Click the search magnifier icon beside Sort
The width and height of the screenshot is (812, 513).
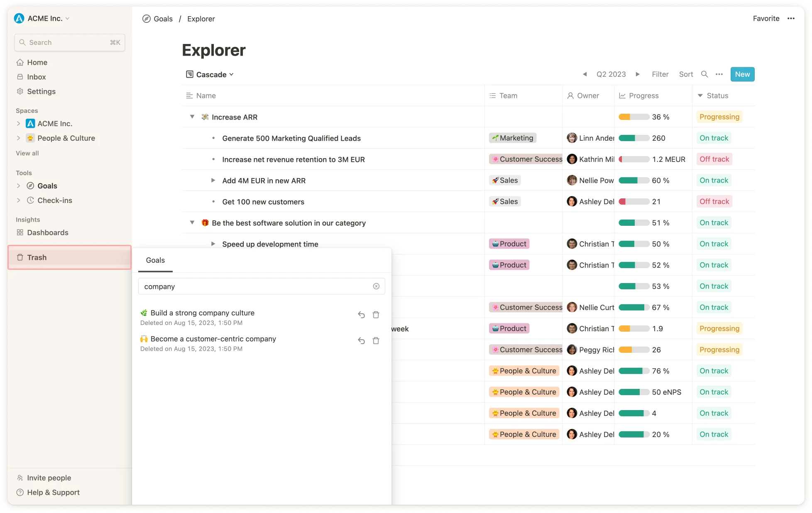pos(704,74)
